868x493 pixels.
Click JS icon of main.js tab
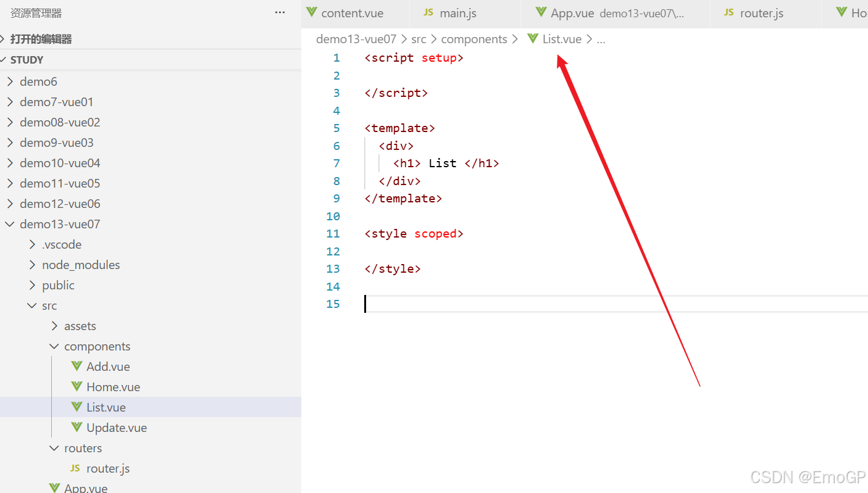428,12
